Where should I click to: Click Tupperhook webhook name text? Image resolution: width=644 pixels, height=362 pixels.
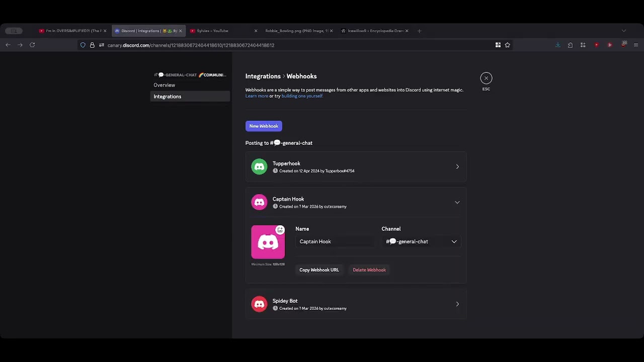[x=286, y=163]
